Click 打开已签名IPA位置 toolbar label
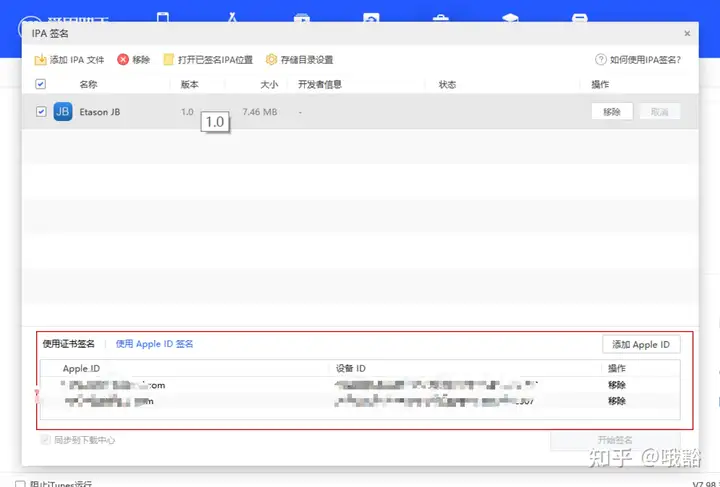This screenshot has height=487, width=720. click(215, 60)
